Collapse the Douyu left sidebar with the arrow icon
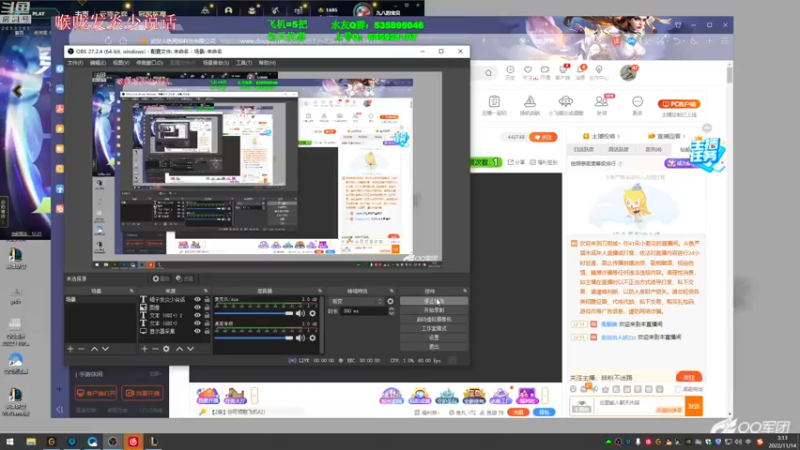800x450 pixels. pyautogui.click(x=60, y=409)
